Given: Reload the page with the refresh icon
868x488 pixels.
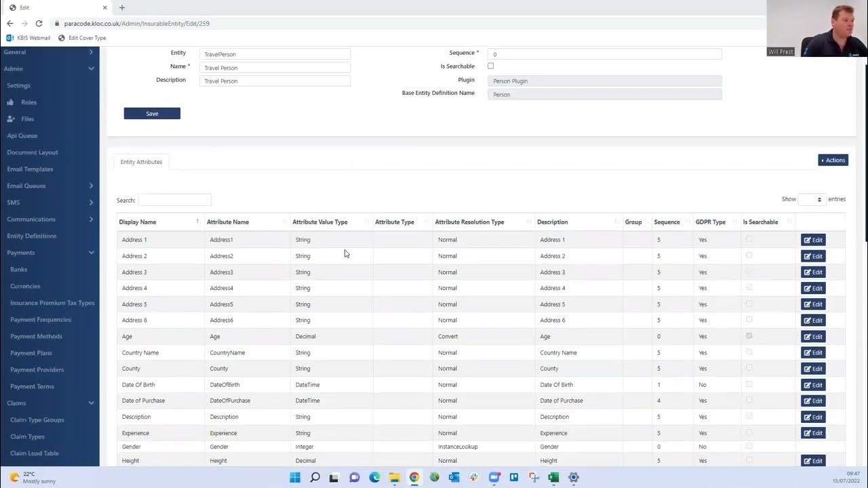Looking at the screenshot, I should 39,23.
